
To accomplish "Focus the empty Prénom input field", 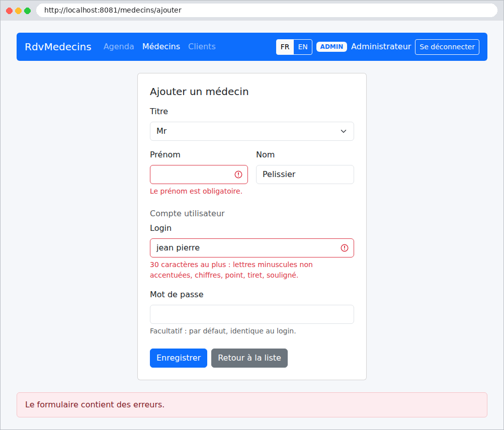I will 199,175.
